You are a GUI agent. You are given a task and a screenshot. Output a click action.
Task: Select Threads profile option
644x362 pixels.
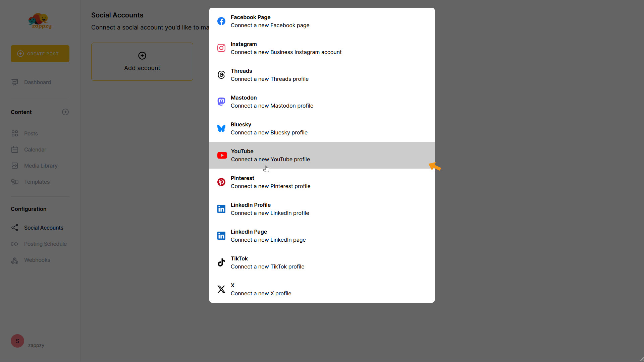(x=322, y=75)
